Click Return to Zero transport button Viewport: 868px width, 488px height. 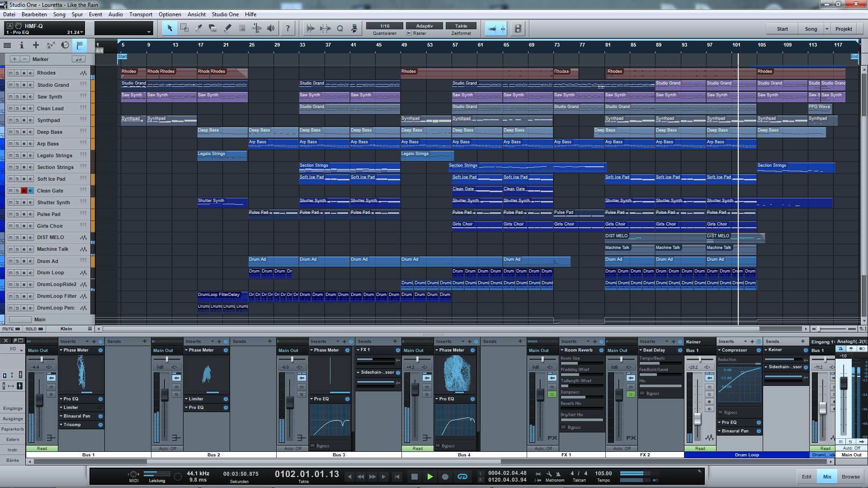397,476
